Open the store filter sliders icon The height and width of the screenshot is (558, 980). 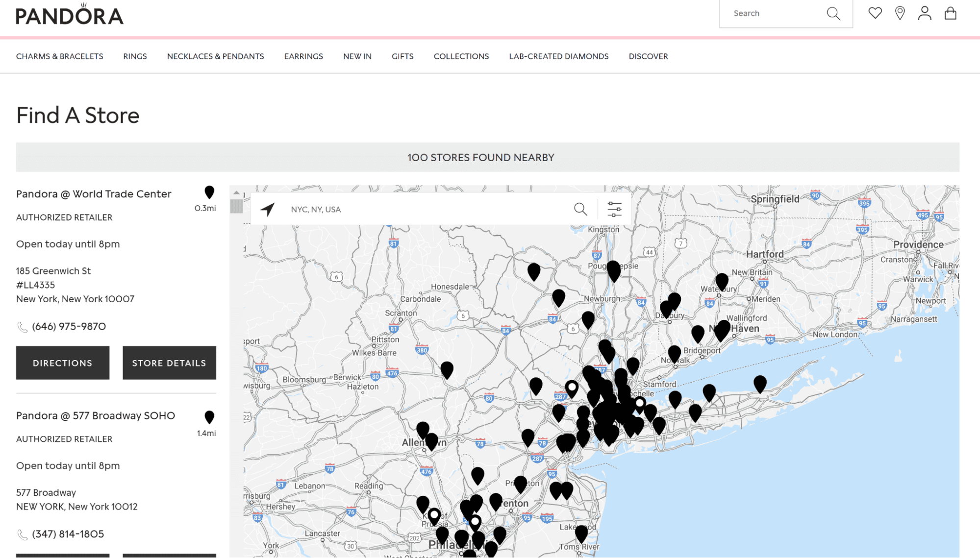pyautogui.click(x=614, y=209)
